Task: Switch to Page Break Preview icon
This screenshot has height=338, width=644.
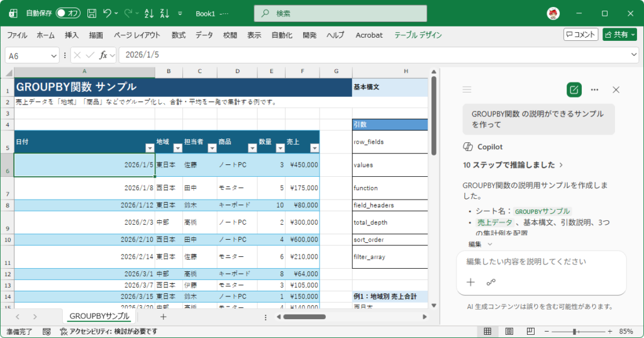Action: pos(531,332)
